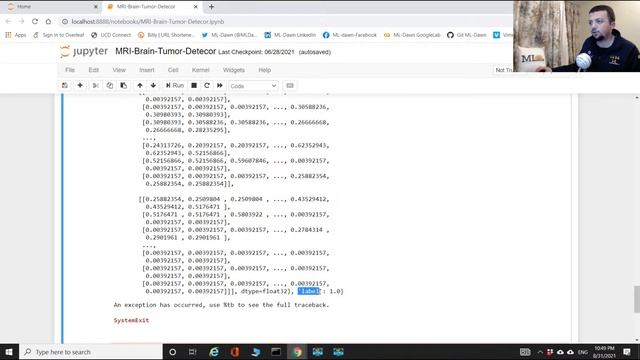Viewport: 640px width, 360px height.
Task: Click the ENG language indicator
Action: (x=583, y=352)
